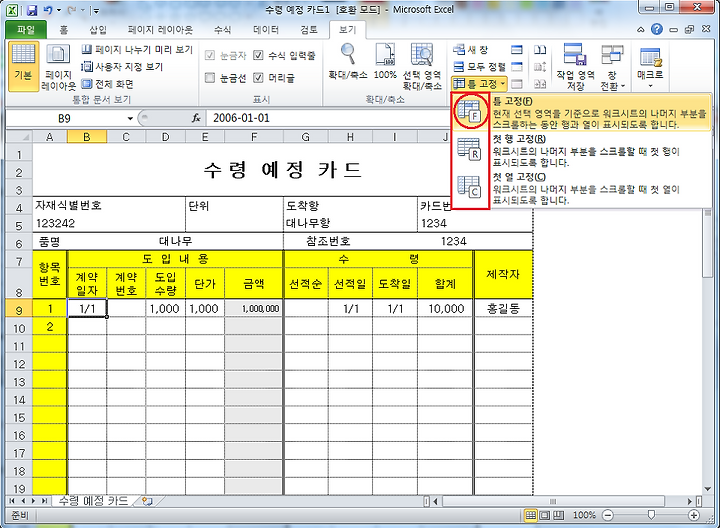Expand the 틀 고정 dropdown button

click(479, 84)
